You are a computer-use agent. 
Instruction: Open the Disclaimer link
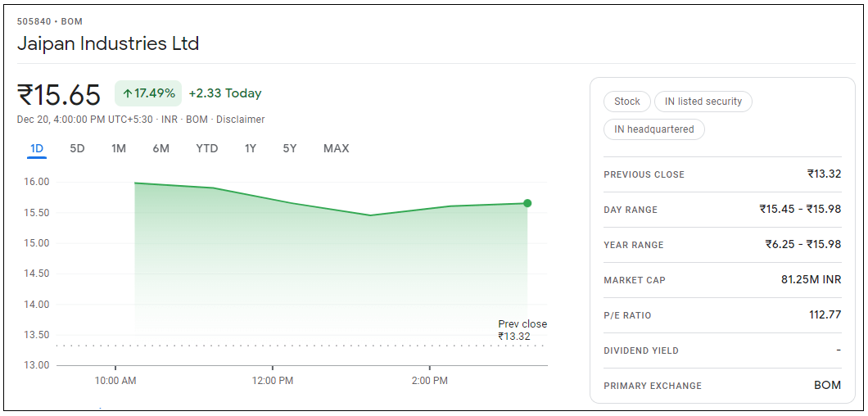(240, 119)
